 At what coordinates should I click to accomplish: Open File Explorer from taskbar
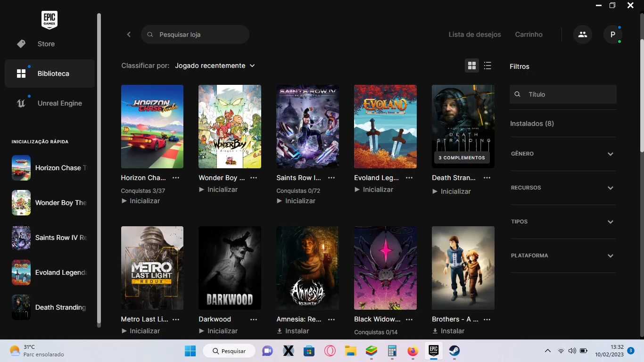click(350, 351)
